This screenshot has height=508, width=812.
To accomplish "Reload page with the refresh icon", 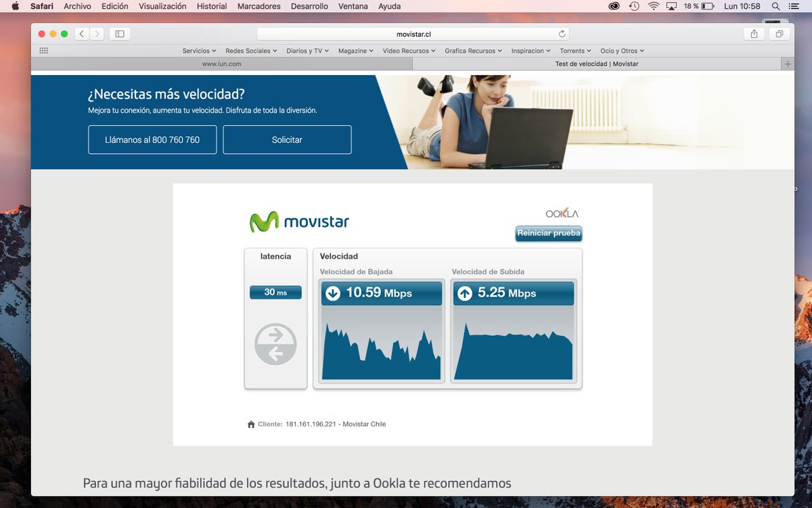I will [x=562, y=34].
